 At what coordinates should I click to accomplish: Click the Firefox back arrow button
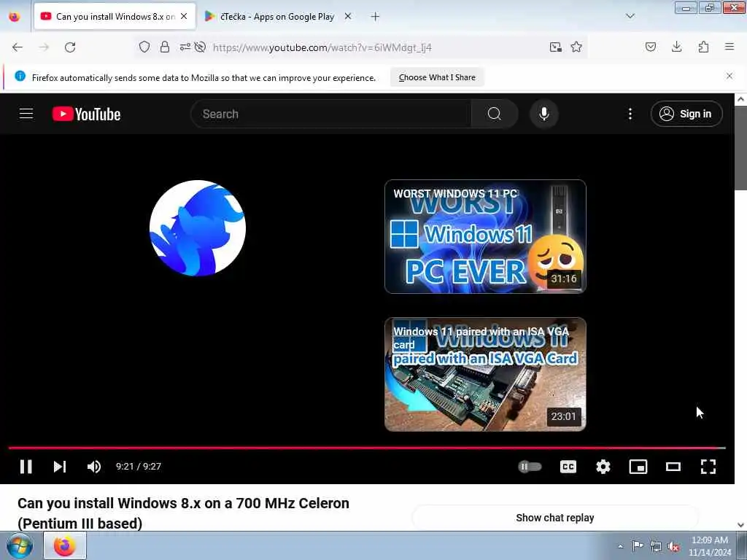coord(18,47)
